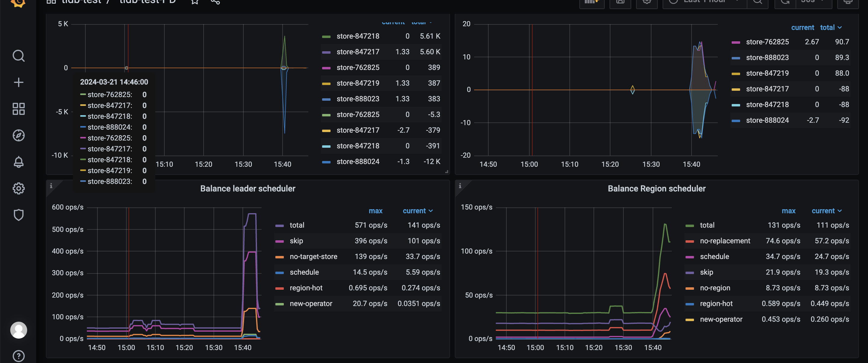868x363 pixels.
Task: Open the Server Admin shield icon
Action: (18, 215)
